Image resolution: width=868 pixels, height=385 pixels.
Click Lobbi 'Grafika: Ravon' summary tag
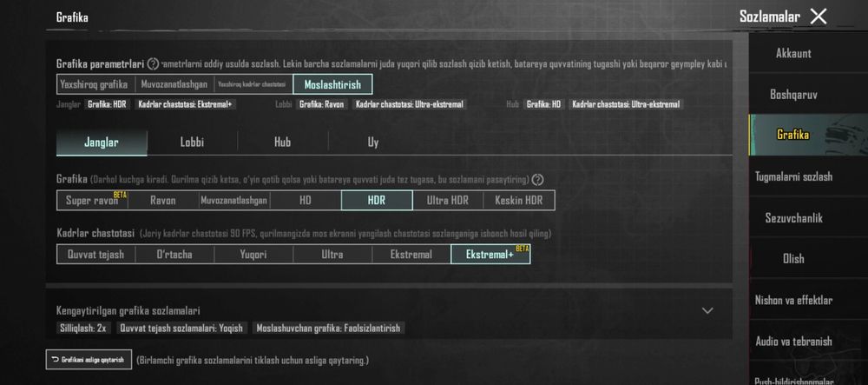point(322,104)
